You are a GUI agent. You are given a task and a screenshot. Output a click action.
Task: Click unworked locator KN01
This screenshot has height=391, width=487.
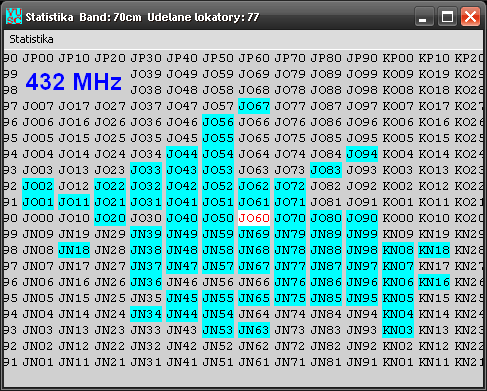coord(398,362)
